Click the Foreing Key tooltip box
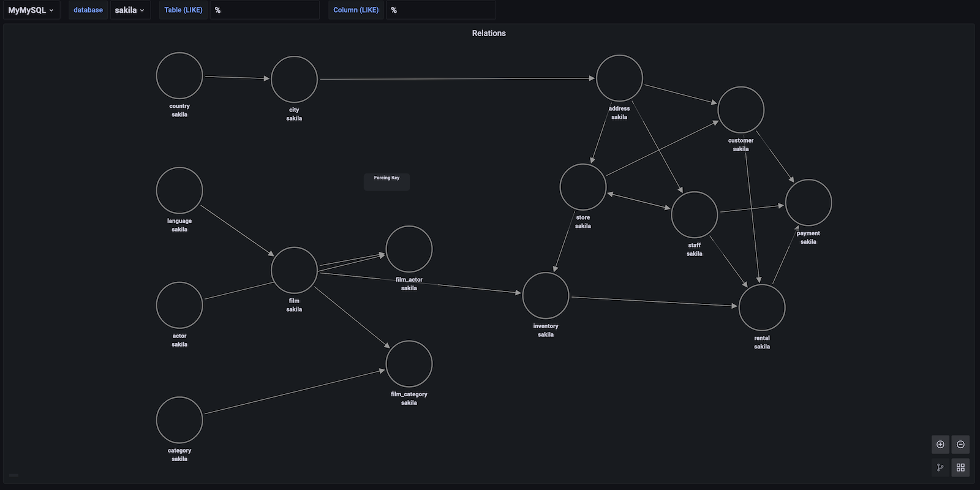 pos(386,181)
